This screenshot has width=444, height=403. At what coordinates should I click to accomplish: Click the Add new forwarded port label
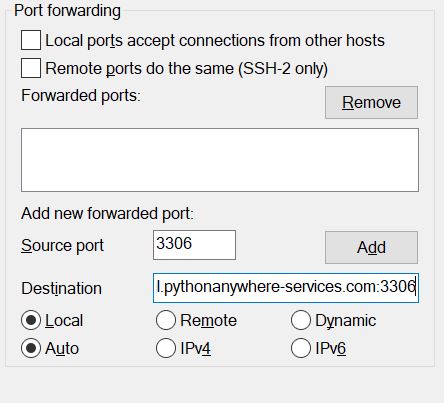107,213
